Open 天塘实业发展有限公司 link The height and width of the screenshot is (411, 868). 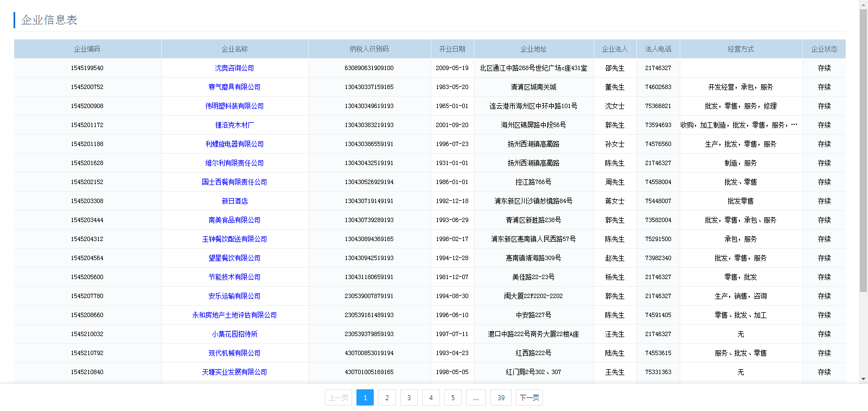pyautogui.click(x=234, y=372)
